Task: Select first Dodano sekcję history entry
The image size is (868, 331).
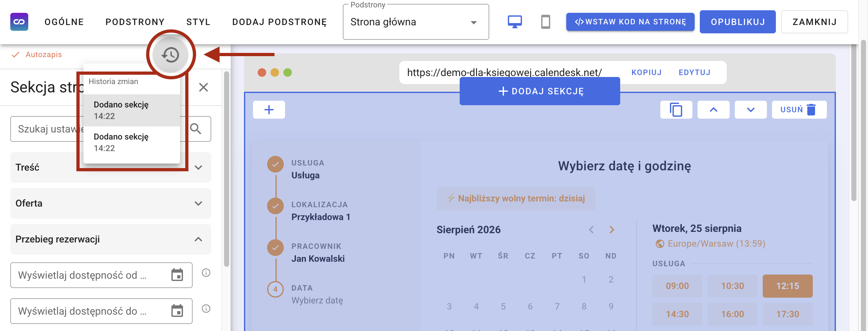Action: (x=131, y=110)
